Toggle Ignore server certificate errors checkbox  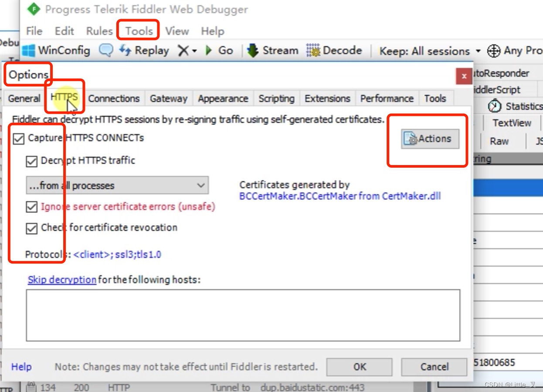pos(31,207)
